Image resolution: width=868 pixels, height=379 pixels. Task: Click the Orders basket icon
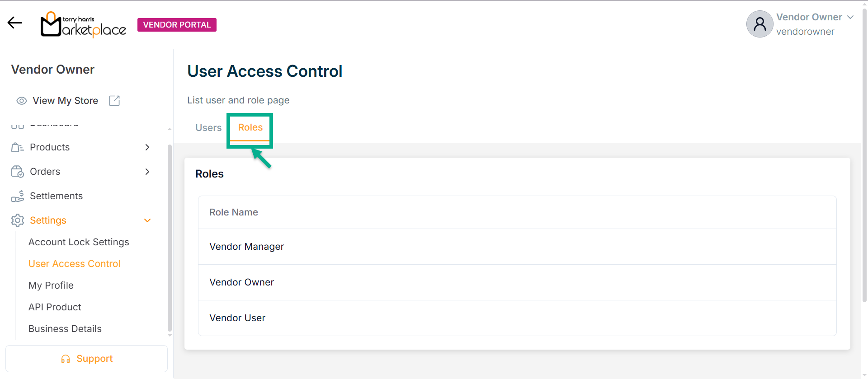(x=17, y=172)
